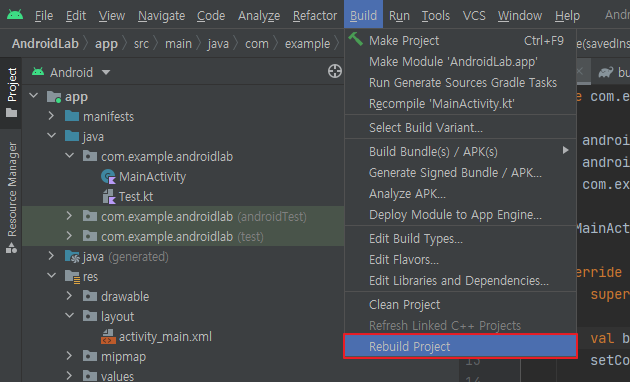Open the Window menu
Screen dimensions: 630x382
click(x=520, y=16)
